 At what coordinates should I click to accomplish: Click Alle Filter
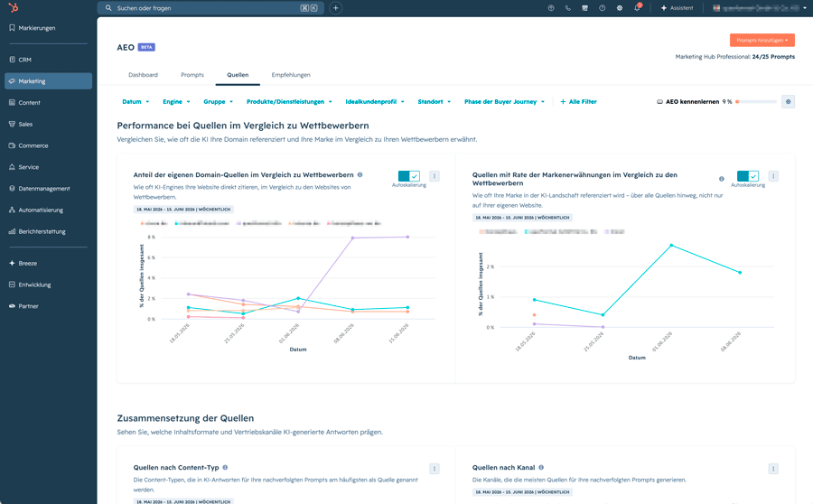pyautogui.click(x=579, y=102)
